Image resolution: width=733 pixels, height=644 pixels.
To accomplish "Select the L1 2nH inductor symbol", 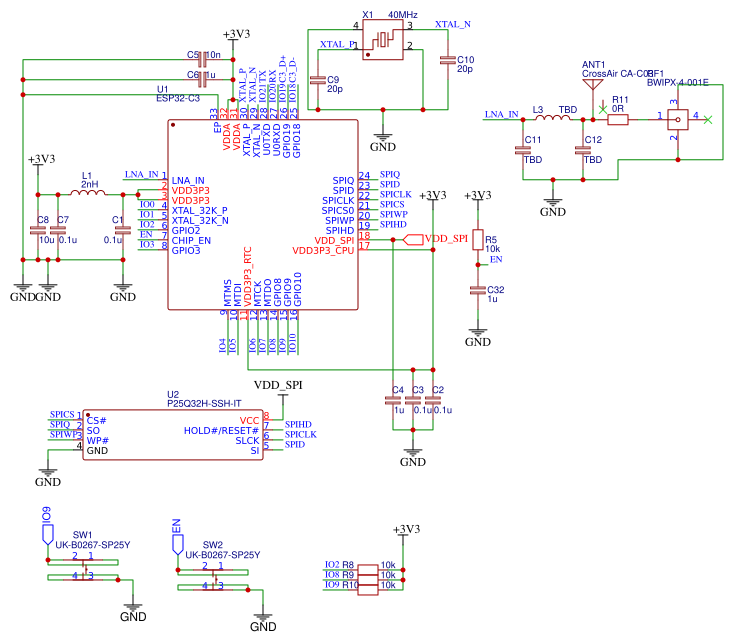I will click(88, 192).
